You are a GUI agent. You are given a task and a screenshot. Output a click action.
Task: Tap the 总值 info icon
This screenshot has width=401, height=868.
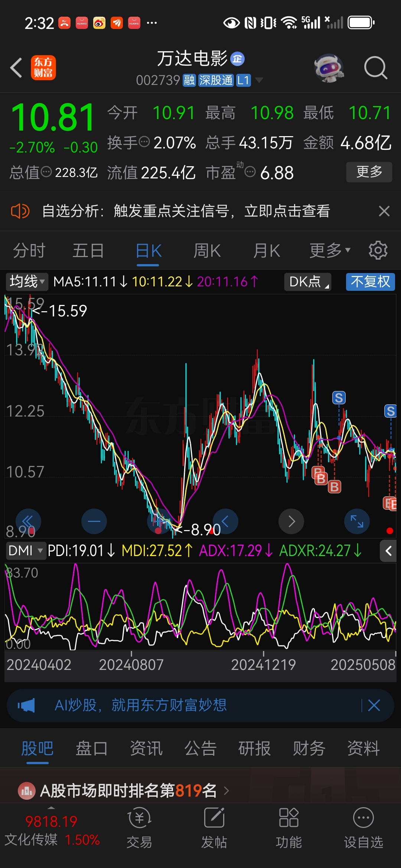tap(46, 172)
